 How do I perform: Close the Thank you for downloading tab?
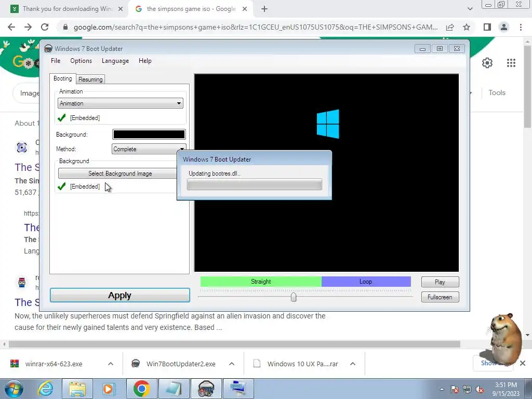(x=121, y=9)
